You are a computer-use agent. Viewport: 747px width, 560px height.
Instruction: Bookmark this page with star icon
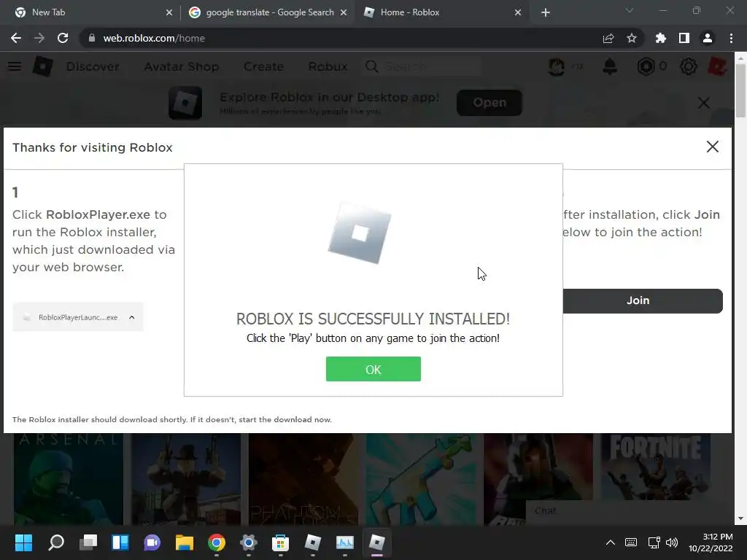(x=632, y=38)
